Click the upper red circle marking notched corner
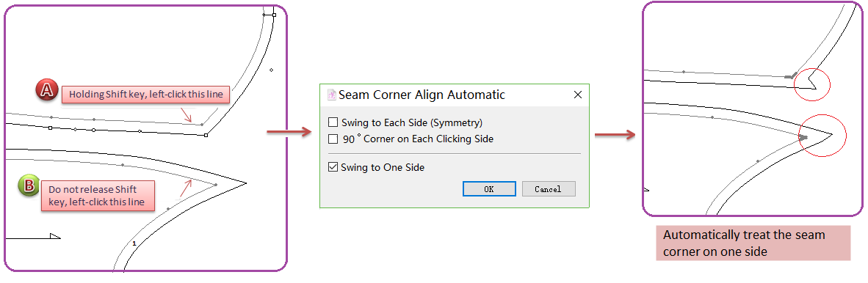This screenshot has width=868, height=283. [812, 84]
